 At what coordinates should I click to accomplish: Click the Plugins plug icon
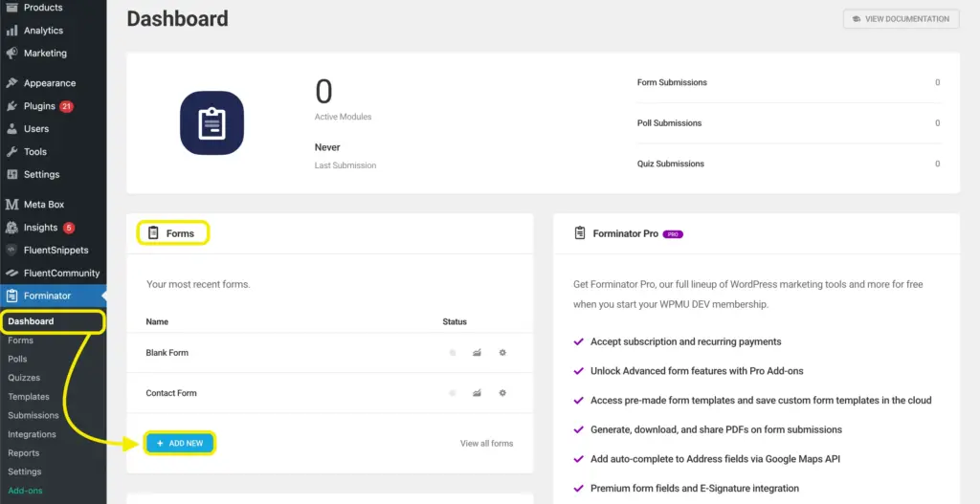12,106
